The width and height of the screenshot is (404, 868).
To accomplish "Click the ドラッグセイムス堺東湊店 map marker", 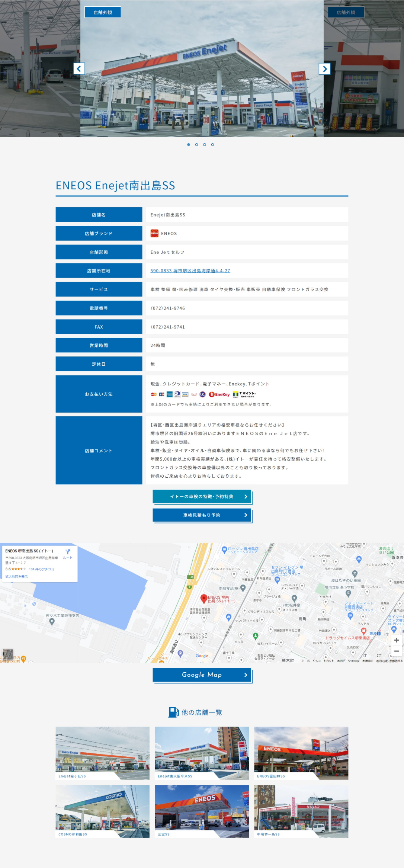I will point(364,631).
